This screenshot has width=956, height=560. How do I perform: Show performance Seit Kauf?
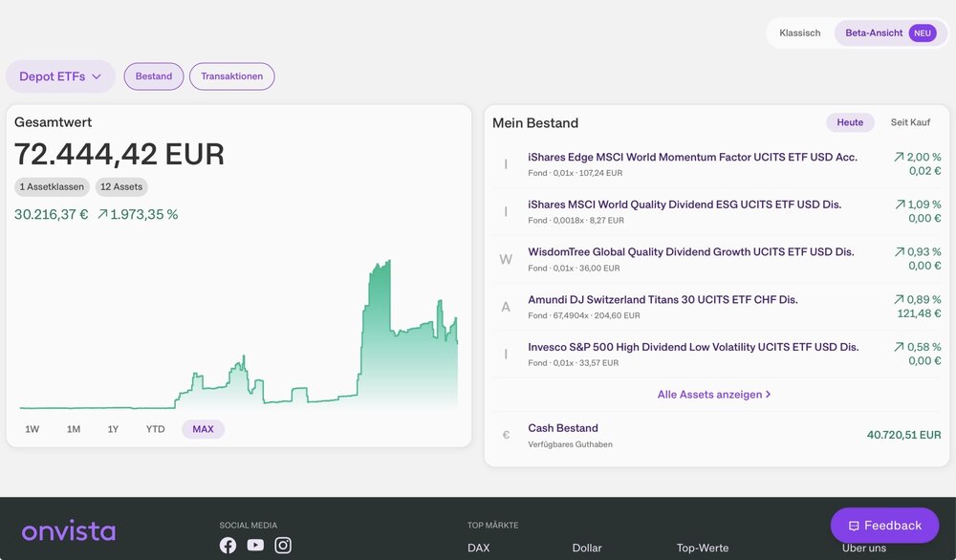(x=910, y=122)
